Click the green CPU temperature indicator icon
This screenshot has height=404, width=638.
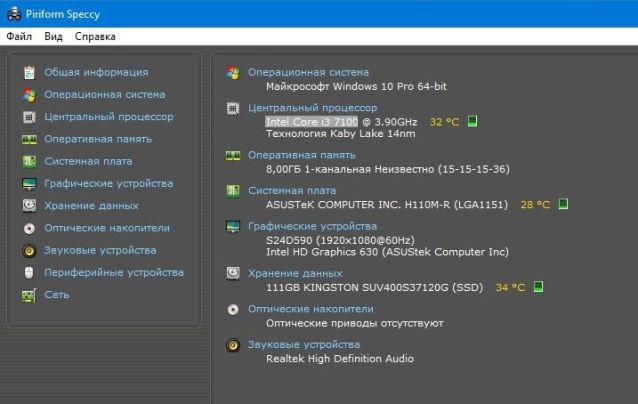472,121
